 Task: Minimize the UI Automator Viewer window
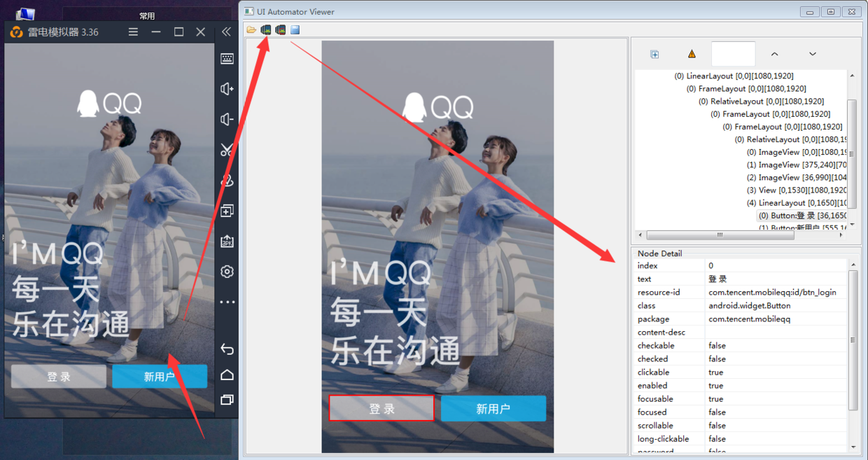pos(811,11)
